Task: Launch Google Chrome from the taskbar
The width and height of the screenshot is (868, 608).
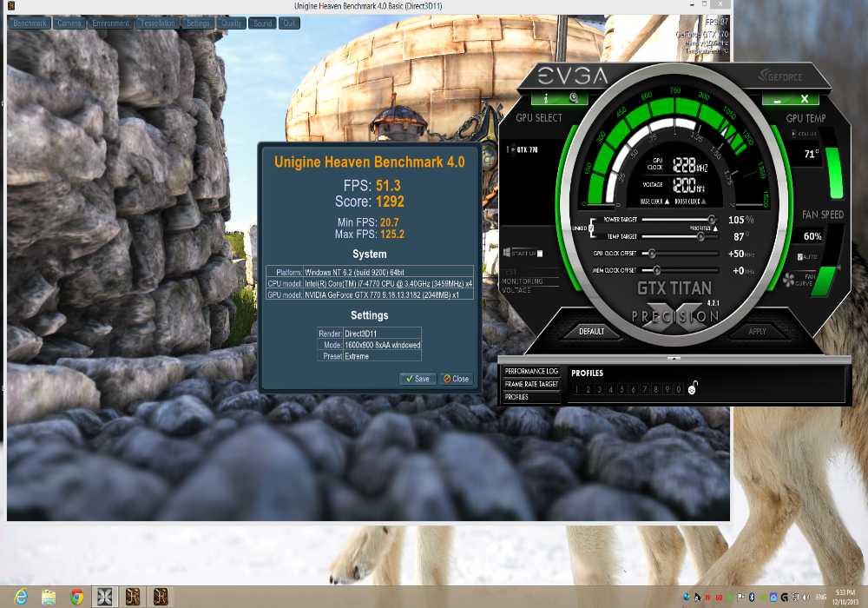Action: [77, 597]
